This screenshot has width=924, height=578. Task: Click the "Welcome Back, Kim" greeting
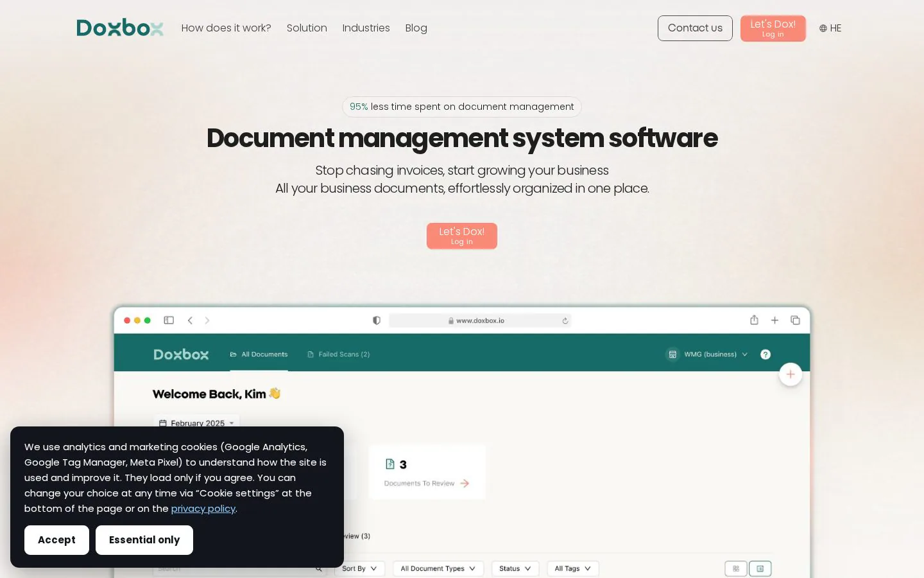(x=216, y=394)
